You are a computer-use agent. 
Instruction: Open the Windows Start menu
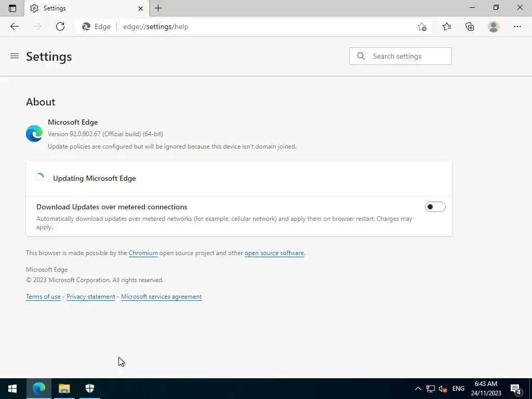click(x=12, y=389)
